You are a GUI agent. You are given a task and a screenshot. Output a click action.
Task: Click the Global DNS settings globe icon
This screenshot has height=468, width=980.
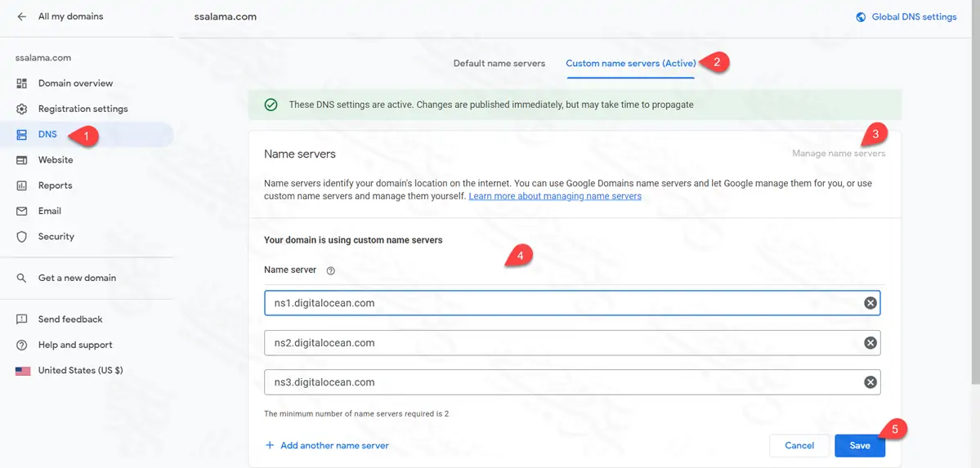(861, 17)
